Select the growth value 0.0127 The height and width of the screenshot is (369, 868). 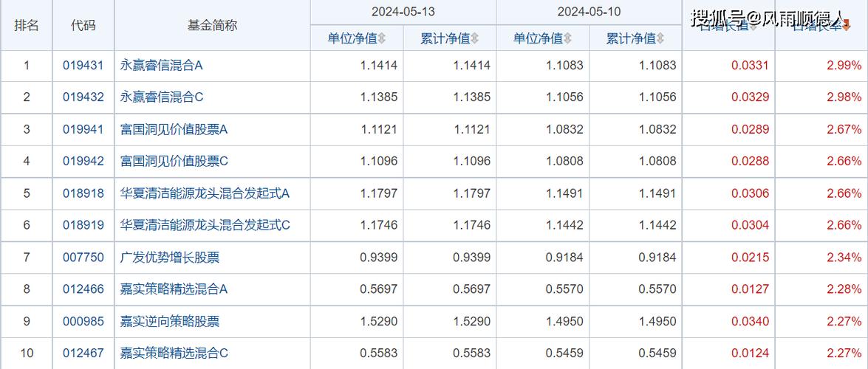coord(750,289)
